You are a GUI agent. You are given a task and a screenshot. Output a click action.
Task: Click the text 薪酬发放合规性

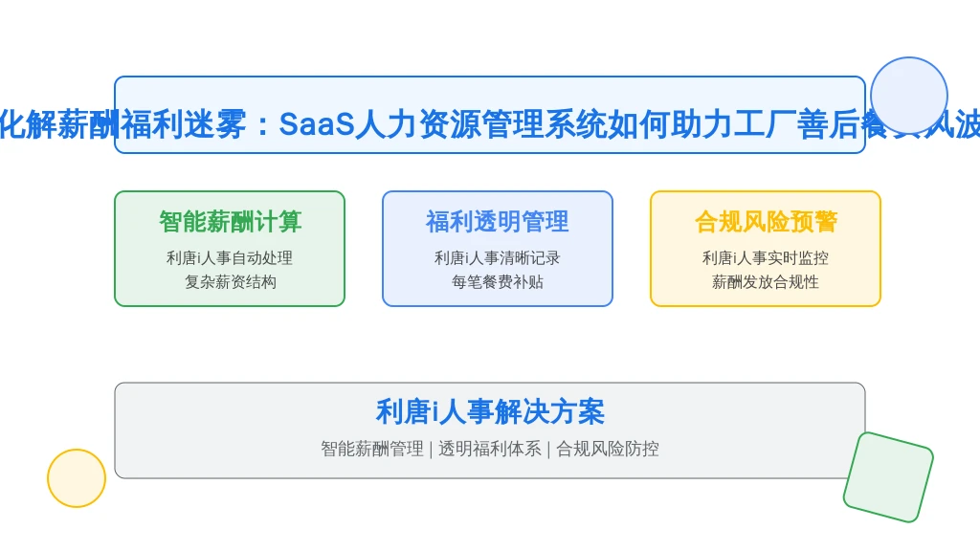click(x=766, y=282)
